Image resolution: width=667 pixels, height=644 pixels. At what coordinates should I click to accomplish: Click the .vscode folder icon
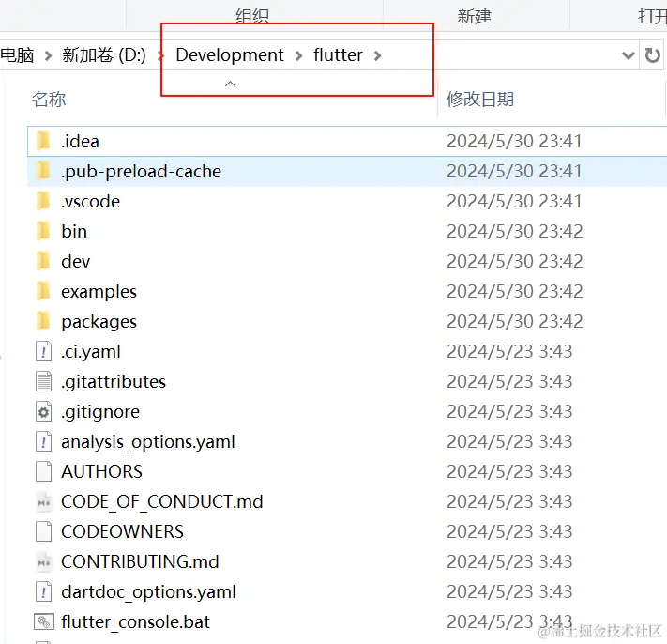click(43, 201)
